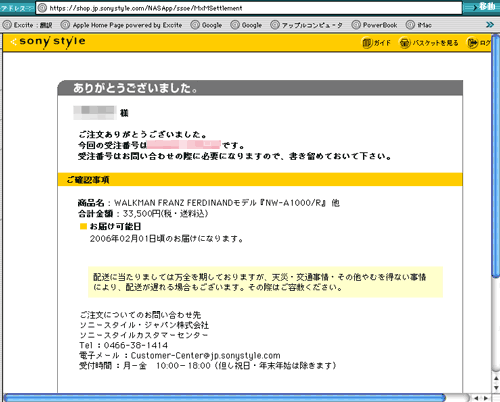Click the vertical scrollbar thumb
Viewport: 500px width, 402px height.
(496, 157)
